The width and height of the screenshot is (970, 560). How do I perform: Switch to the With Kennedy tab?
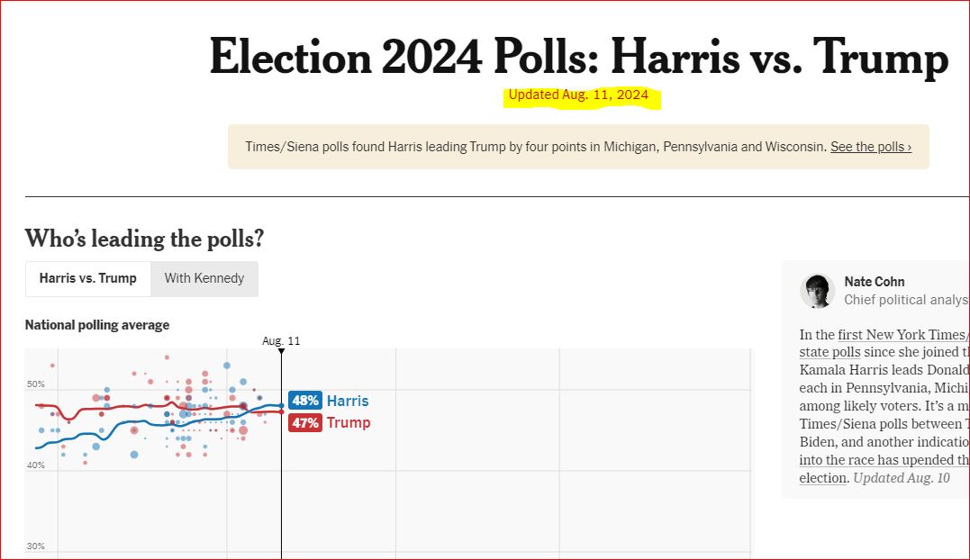[x=204, y=279]
